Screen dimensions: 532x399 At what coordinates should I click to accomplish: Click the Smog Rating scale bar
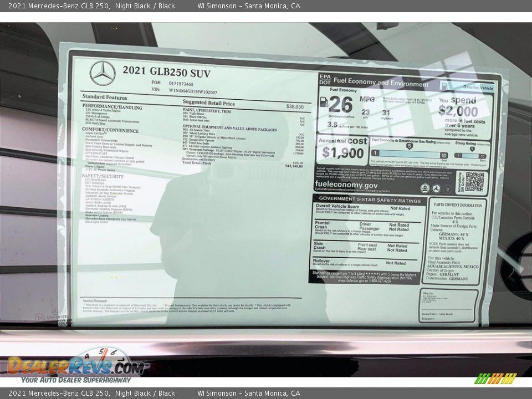click(470, 156)
